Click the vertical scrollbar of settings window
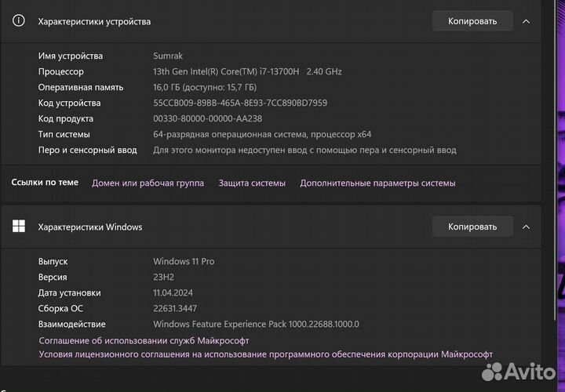 tap(555, 160)
